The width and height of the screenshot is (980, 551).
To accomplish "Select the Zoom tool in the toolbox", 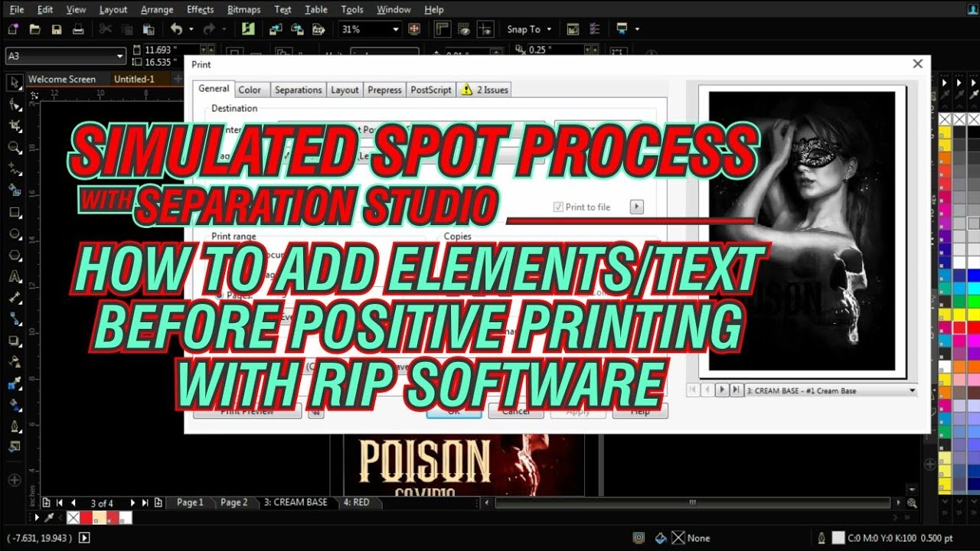I will [14, 147].
